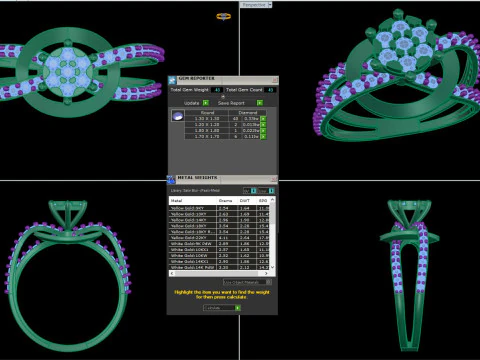This screenshot has width=480, height=360.
Task: Open the Perspective viewport dropdown arrow
Action: (270, 5)
